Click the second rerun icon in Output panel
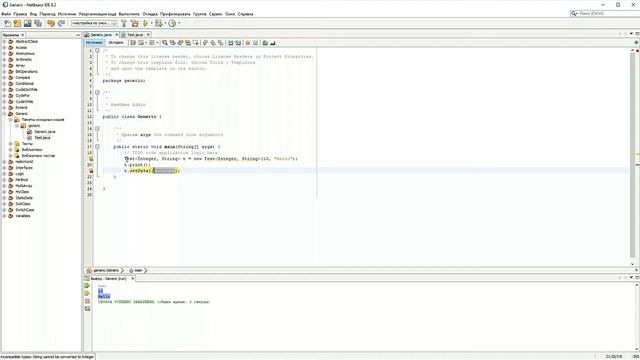Viewport: 640px width, 360px height. [x=87, y=293]
